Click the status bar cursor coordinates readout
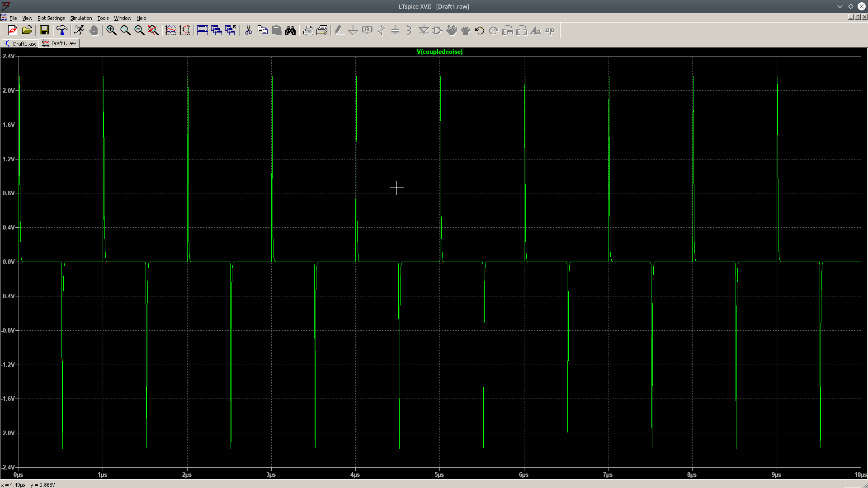The width and height of the screenshot is (868, 488). (x=28, y=485)
